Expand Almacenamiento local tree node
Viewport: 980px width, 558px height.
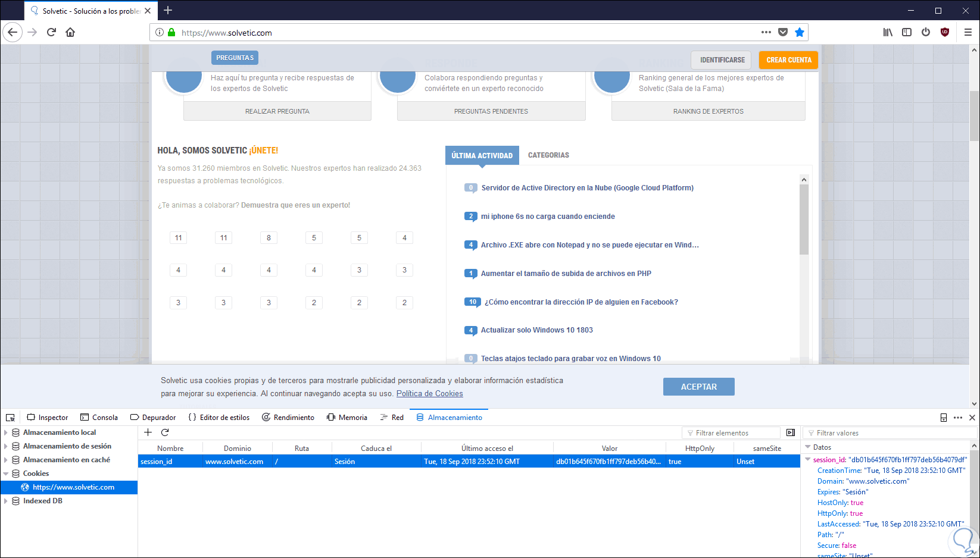[6, 432]
